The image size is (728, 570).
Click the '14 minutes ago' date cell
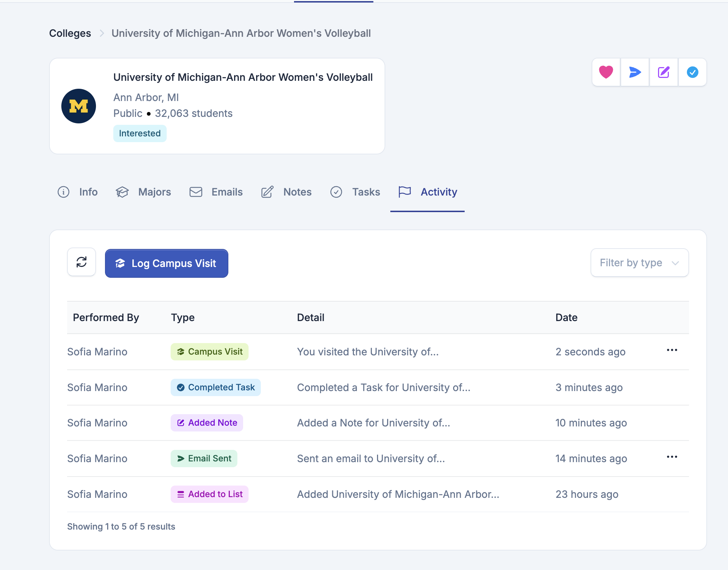click(x=591, y=459)
